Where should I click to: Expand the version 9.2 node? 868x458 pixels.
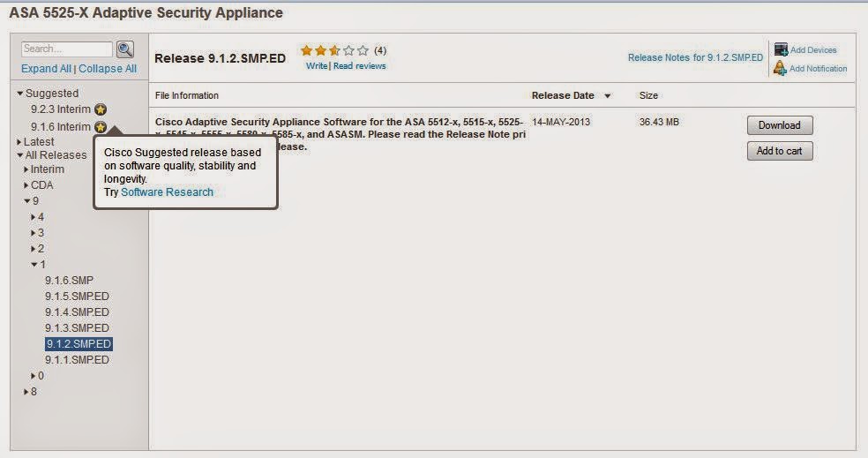click(x=34, y=249)
